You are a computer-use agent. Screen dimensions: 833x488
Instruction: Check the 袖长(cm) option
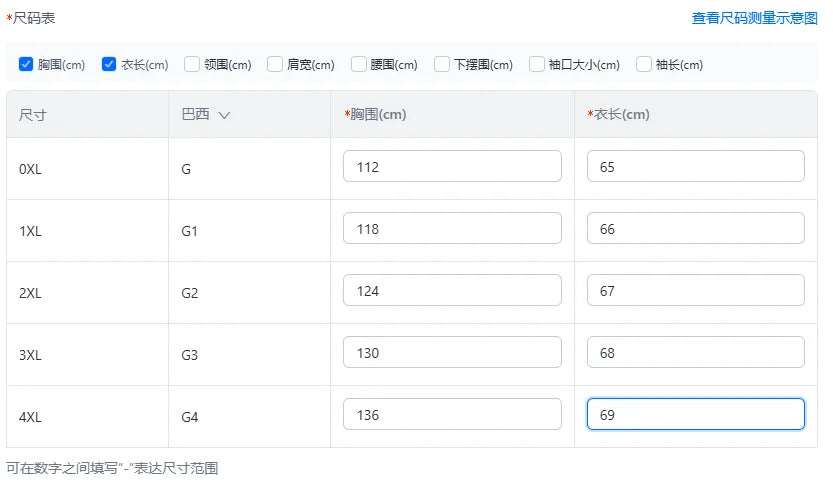click(x=644, y=65)
